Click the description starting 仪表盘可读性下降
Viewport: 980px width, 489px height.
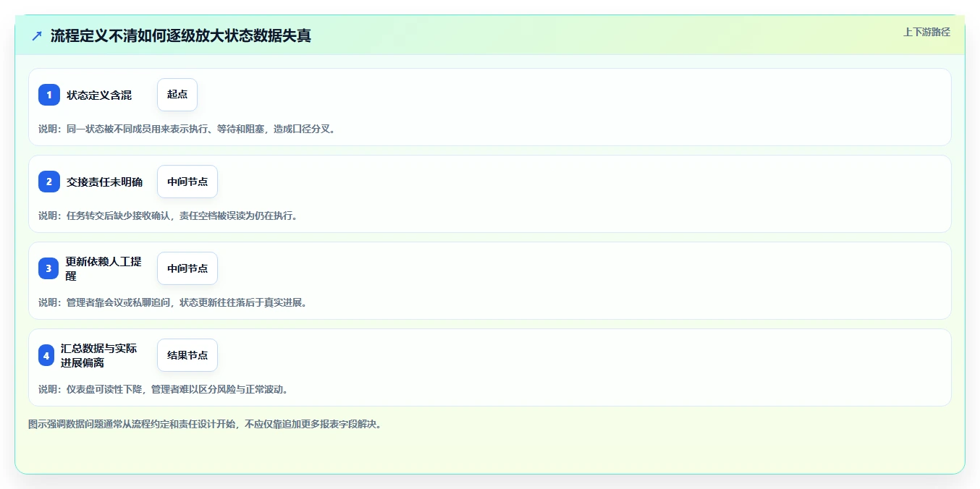(164, 389)
